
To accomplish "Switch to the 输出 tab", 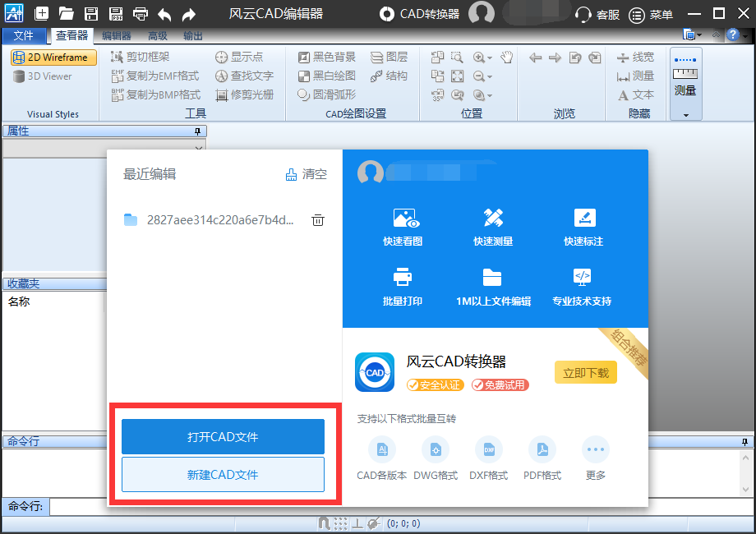I will click(x=193, y=36).
